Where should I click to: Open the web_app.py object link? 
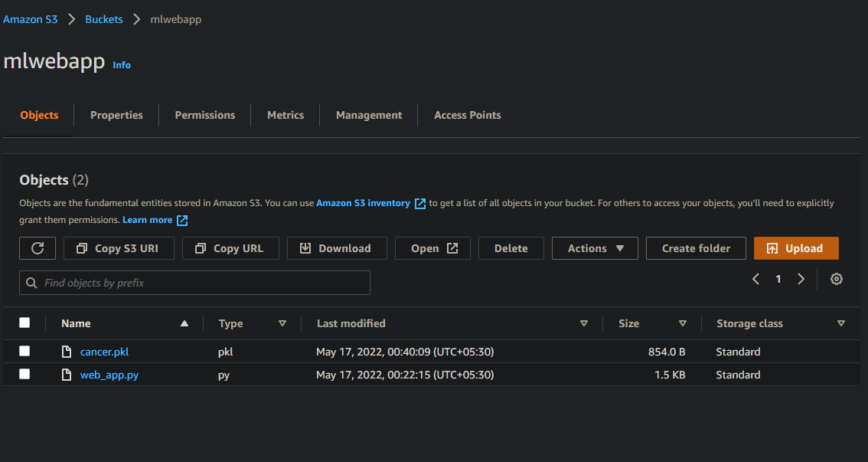(x=109, y=375)
